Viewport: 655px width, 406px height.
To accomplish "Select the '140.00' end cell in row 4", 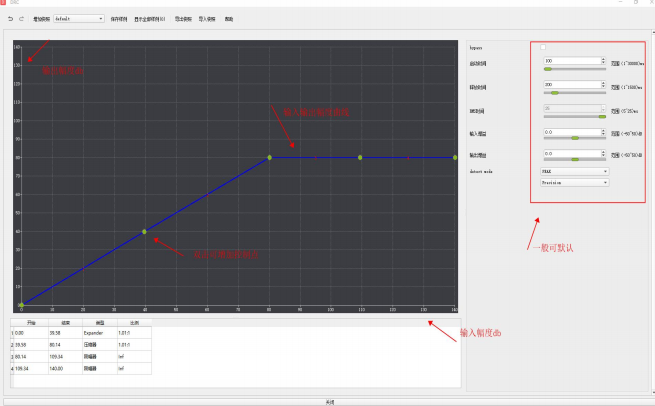I will coord(66,368).
